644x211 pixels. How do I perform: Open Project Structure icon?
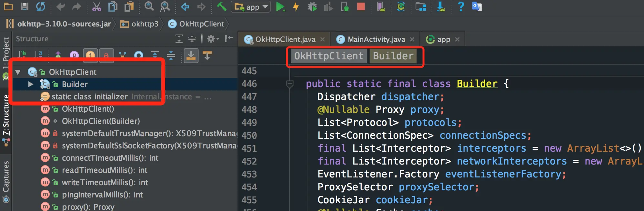(421, 6)
